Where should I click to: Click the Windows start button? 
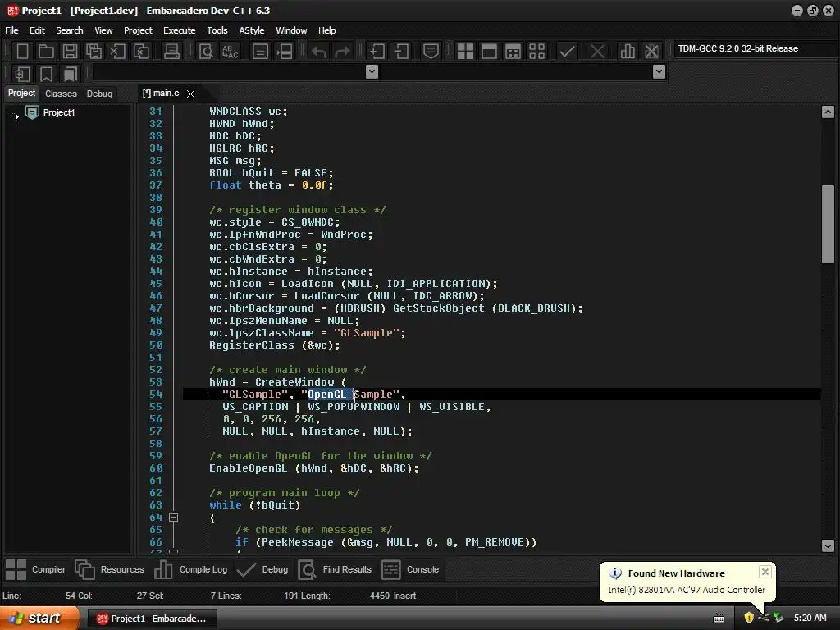[x=39, y=619]
